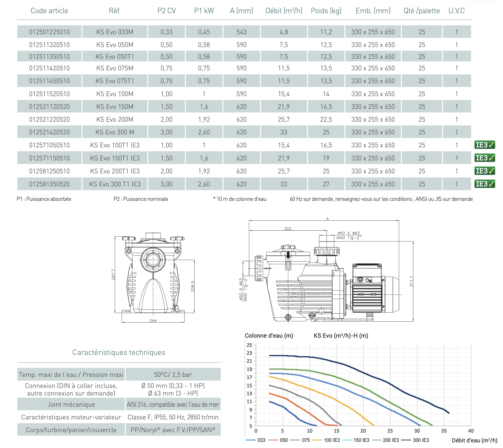The image size is (503, 448).
Task: Click the '0,45' P1 kW value
Action: pos(204,32)
